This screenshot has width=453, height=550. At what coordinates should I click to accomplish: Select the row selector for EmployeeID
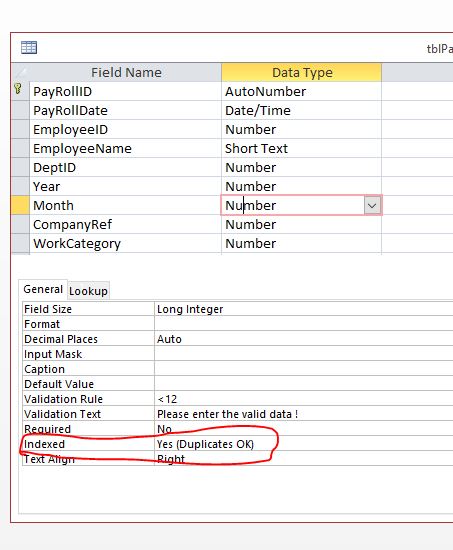coord(20,129)
